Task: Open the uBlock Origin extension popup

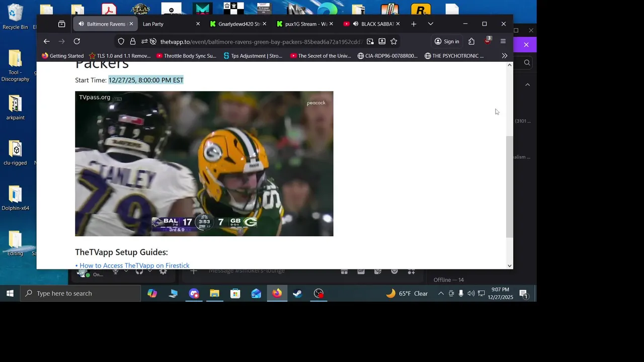Action: (487, 41)
